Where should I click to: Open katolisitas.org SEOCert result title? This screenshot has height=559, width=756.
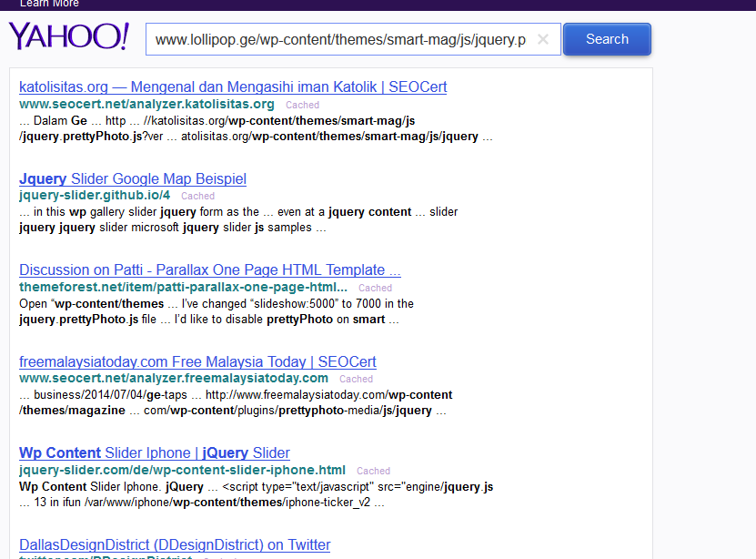coord(233,86)
